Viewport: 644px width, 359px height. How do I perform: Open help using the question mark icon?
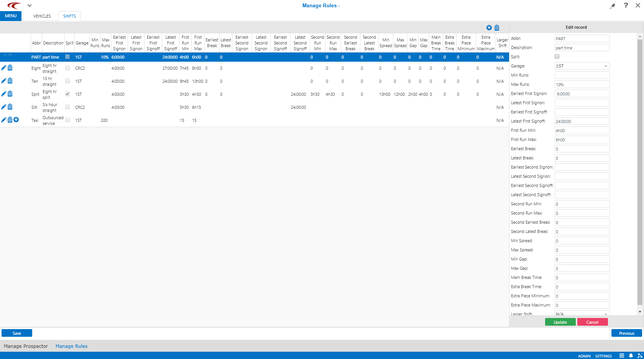pos(626,5)
